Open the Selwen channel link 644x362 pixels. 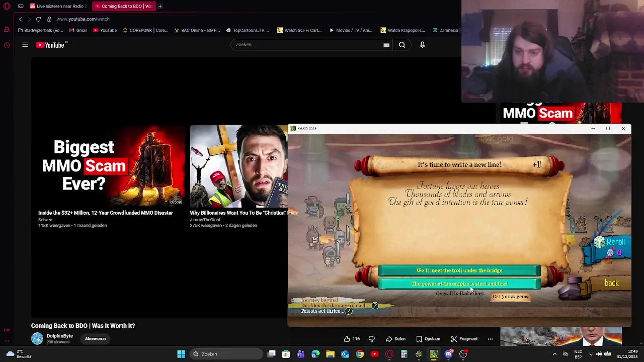(45, 220)
